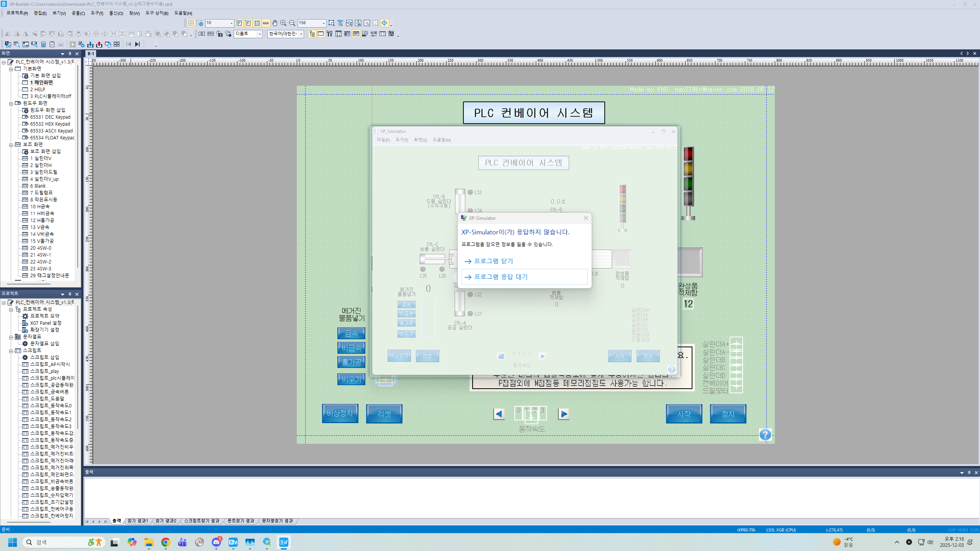Open simulator settings gear-wave icon
The image size is (980, 551).
[x=81, y=44]
